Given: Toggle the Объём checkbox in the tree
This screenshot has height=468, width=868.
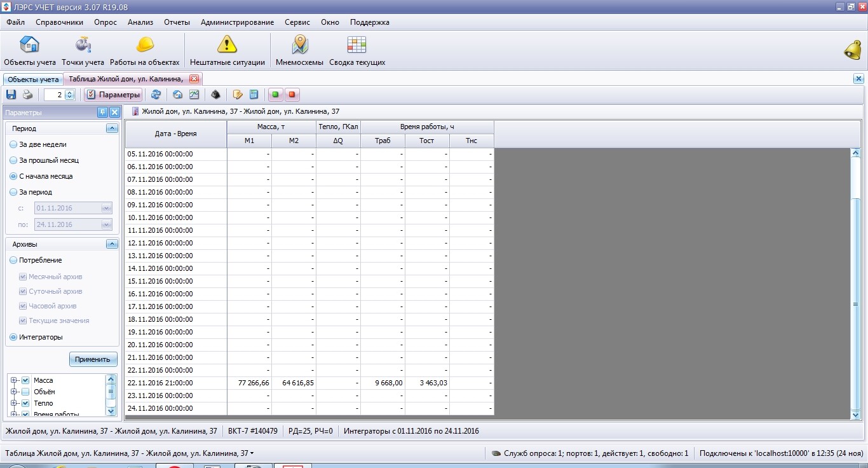Looking at the screenshot, I should (x=26, y=392).
